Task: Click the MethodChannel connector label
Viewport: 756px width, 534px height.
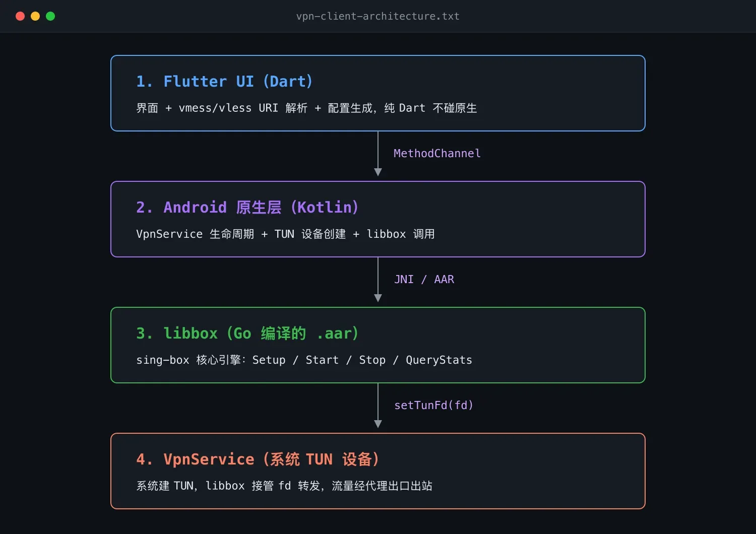Action: (x=437, y=153)
